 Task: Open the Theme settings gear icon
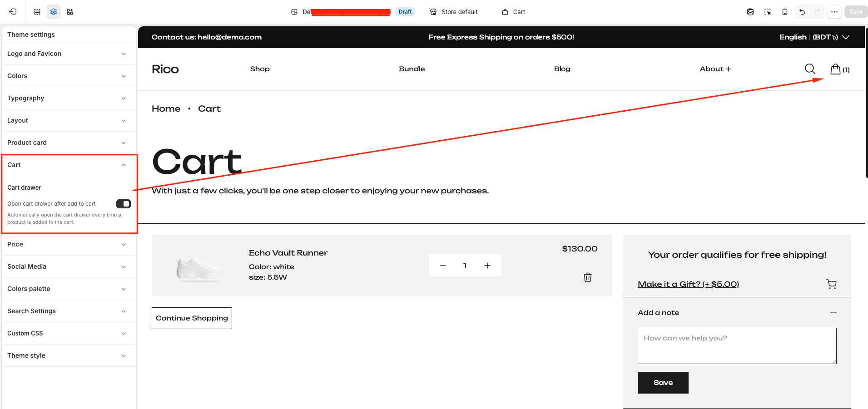(x=54, y=12)
